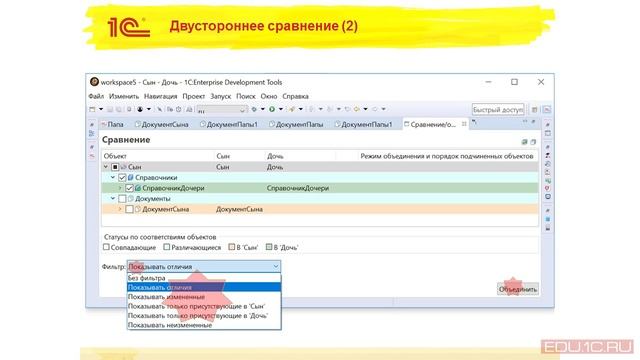Check the Документы checkbox
The width and height of the screenshot is (640, 360).
(x=122, y=199)
